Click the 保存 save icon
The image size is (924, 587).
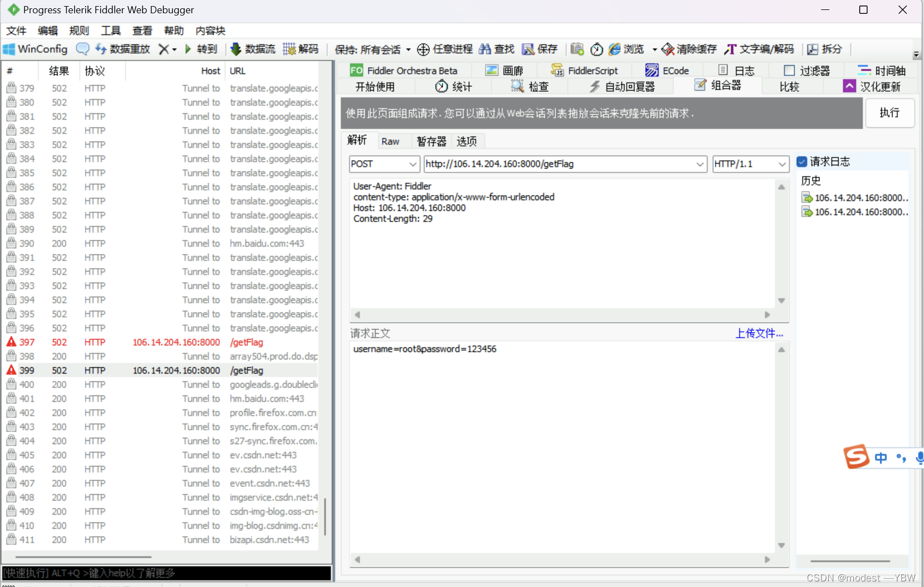tap(528, 49)
